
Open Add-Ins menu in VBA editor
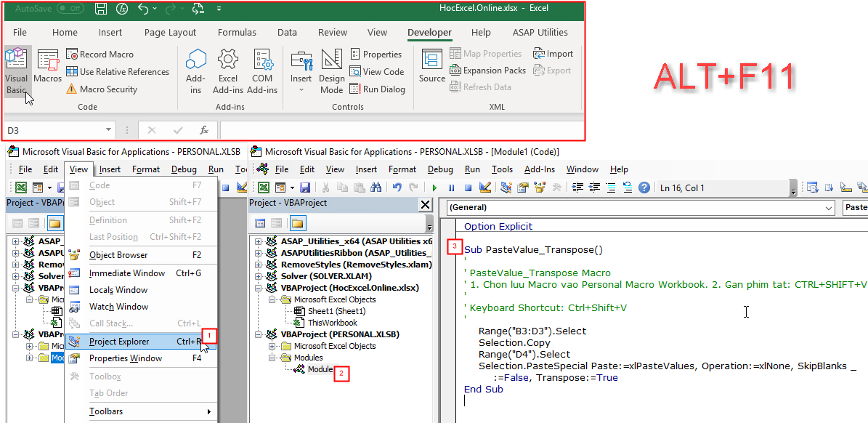point(539,169)
